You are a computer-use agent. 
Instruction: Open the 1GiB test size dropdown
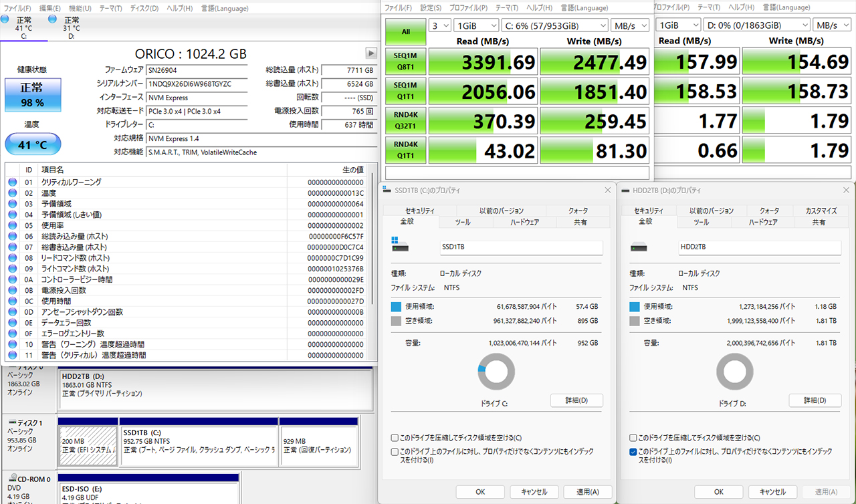click(x=475, y=25)
